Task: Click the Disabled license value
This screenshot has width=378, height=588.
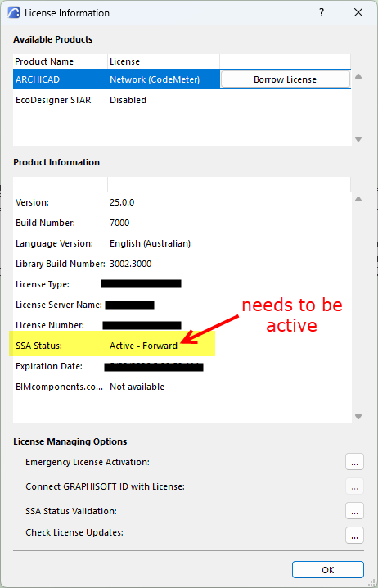Action: coord(128,100)
